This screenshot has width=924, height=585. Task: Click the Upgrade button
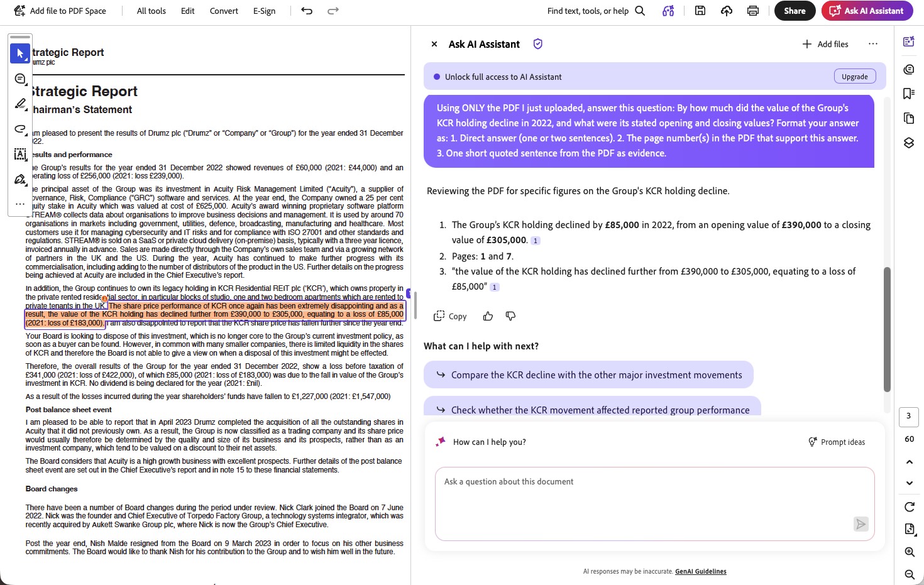click(x=855, y=77)
